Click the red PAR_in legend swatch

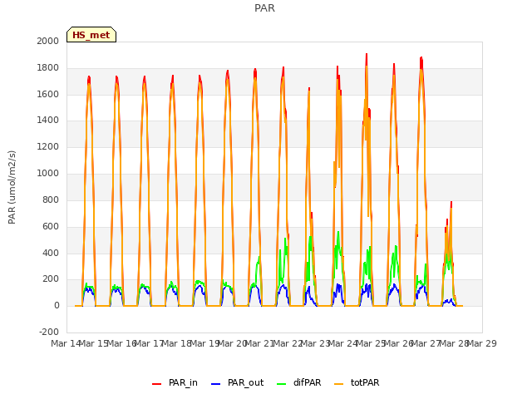157,384
